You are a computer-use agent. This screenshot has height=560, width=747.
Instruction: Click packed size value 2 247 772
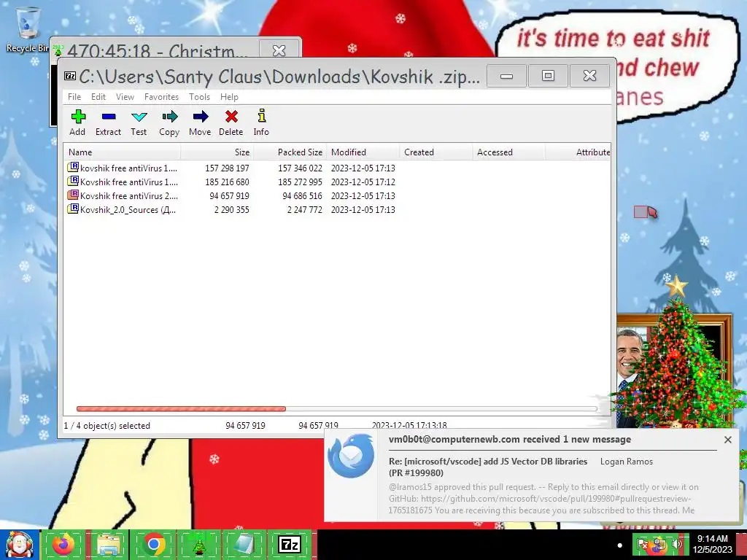304,209
